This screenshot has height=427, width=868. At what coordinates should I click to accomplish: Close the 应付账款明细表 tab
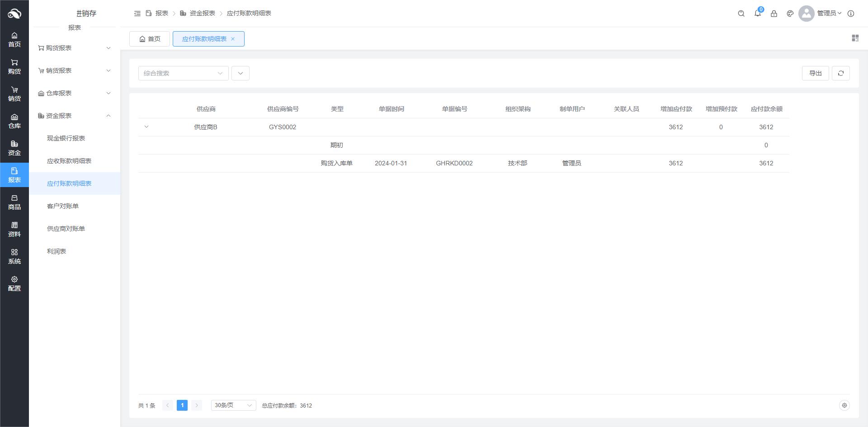(233, 39)
